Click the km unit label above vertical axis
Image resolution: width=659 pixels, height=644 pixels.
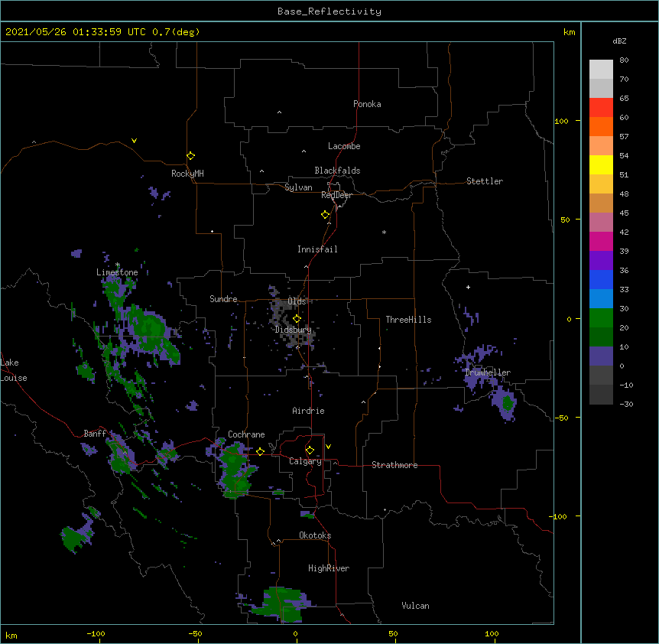(x=569, y=32)
